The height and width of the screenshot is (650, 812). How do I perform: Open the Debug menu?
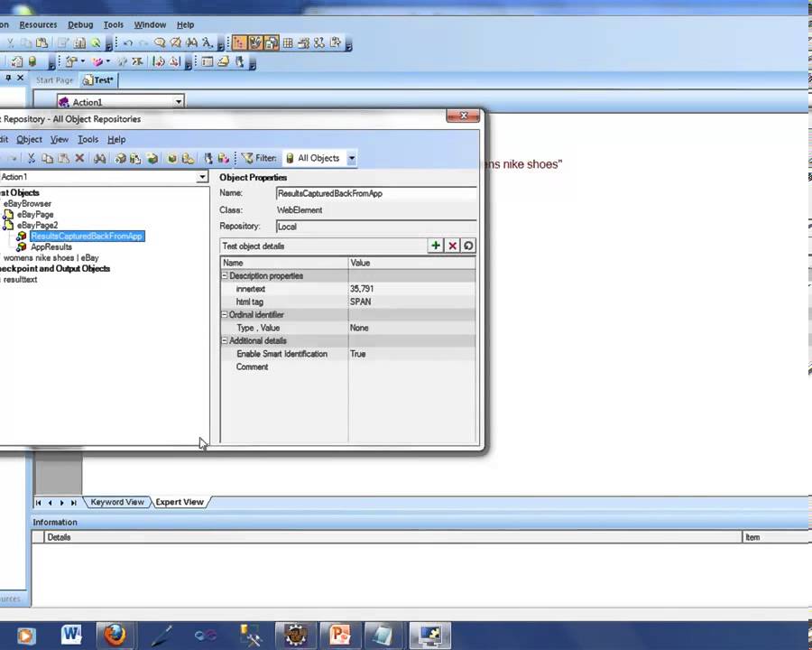pos(80,24)
